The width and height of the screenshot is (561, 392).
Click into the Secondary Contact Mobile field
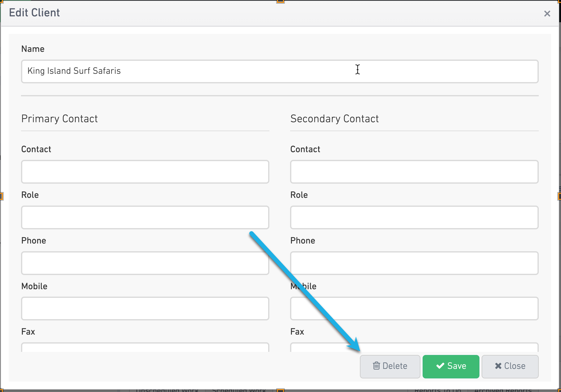pos(414,308)
